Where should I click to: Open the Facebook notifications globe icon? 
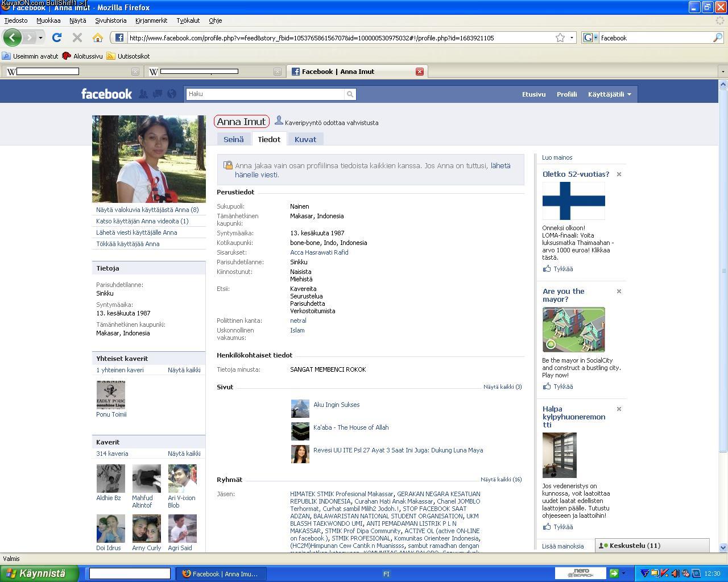(172, 94)
